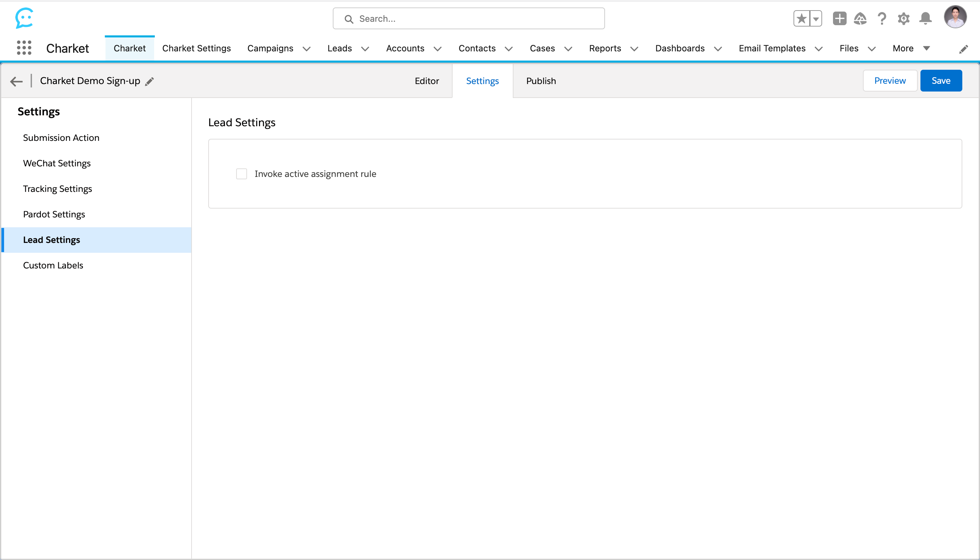The image size is (980, 560).
Task: Toggle Invoke active assignment rule checkbox
Action: [x=242, y=174]
